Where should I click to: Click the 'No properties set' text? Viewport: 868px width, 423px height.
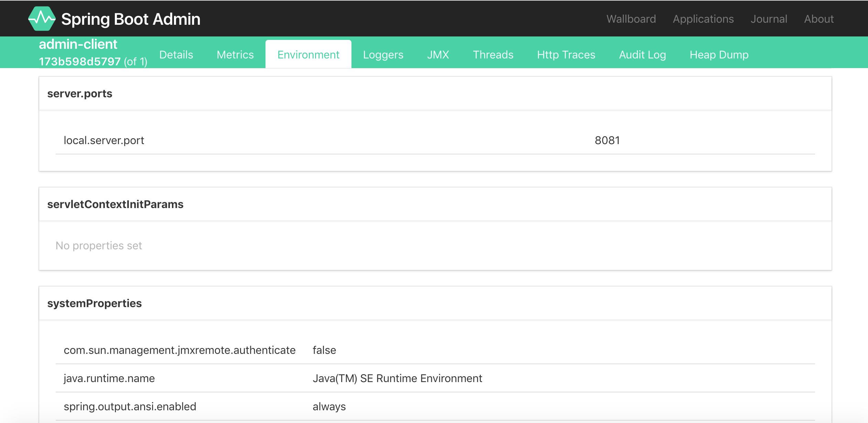coord(99,246)
